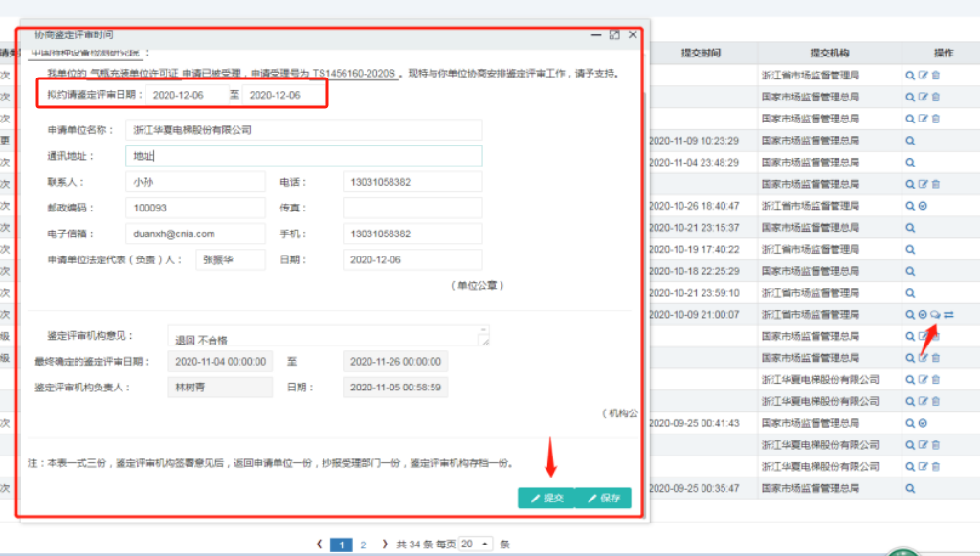Click the 保存 save button
Viewport: 980px width, 556px height.
pos(604,498)
